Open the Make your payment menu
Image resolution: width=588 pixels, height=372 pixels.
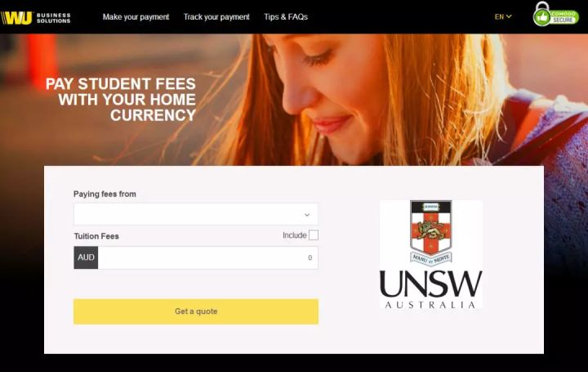[136, 17]
